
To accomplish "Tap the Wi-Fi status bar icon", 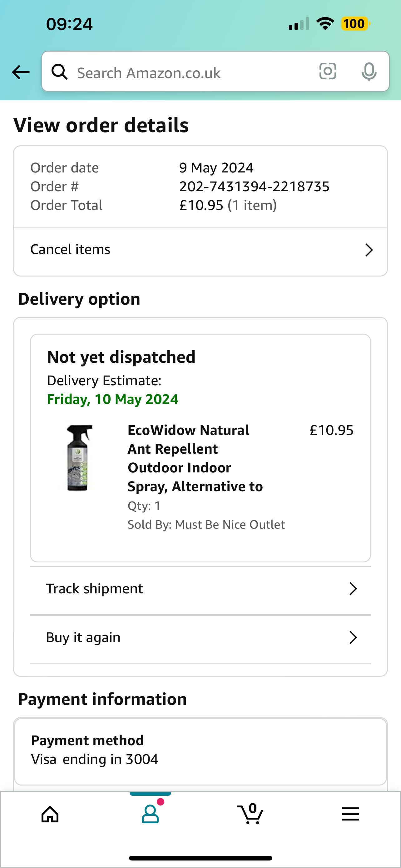I will click(x=325, y=24).
